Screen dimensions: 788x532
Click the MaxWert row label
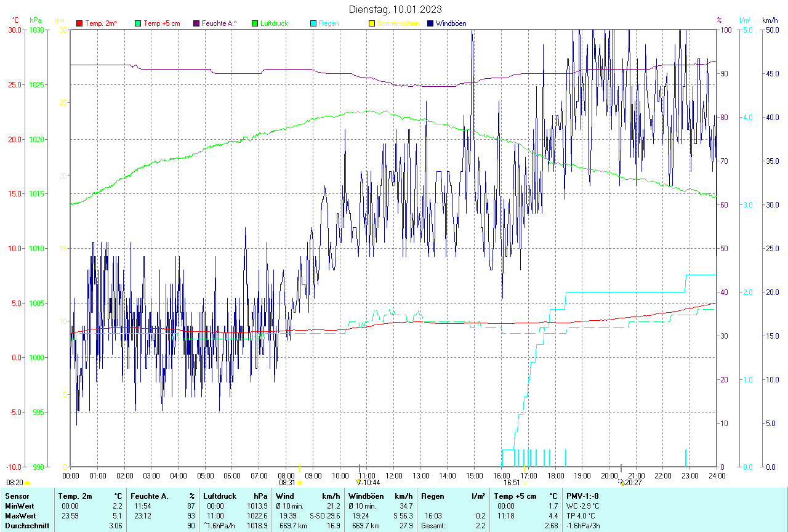point(21,516)
